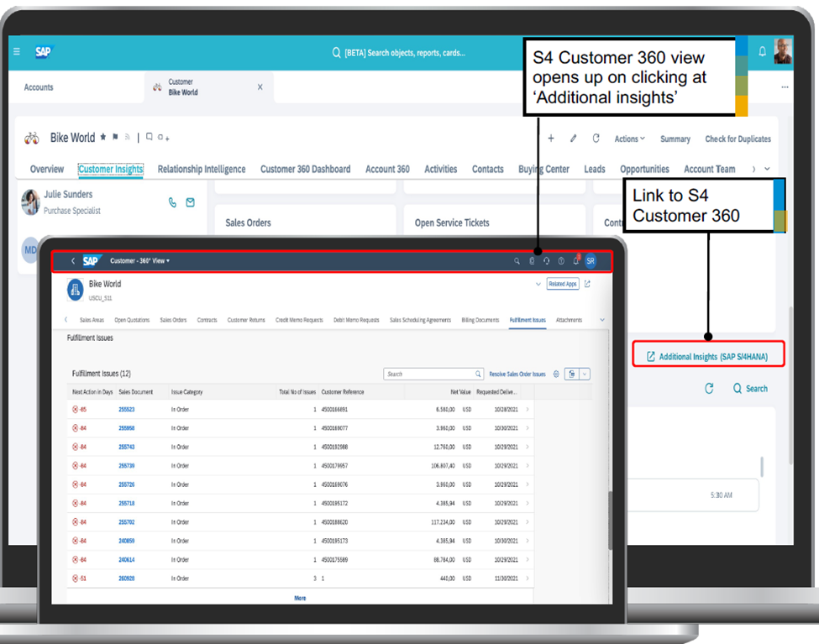The width and height of the screenshot is (819, 644).
Task: Open the hamburger navigation menu
Action: [x=17, y=52]
